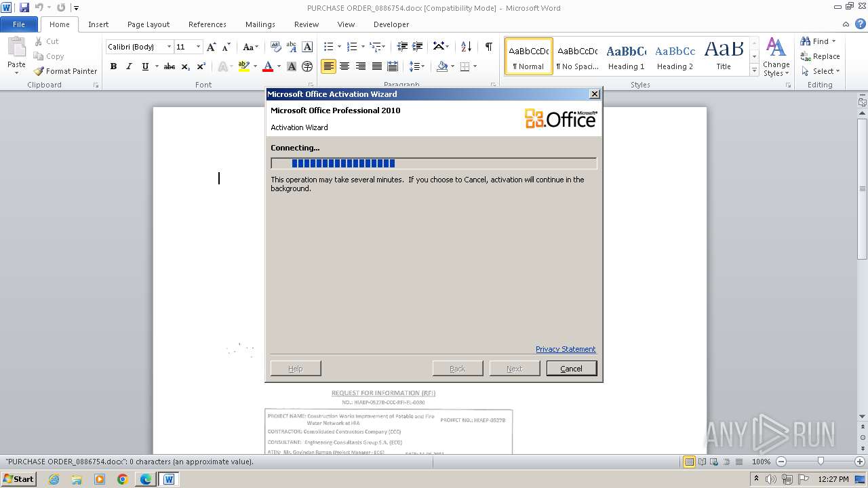This screenshot has height=488, width=868.
Task: Toggle Italic formatting
Action: coord(129,66)
